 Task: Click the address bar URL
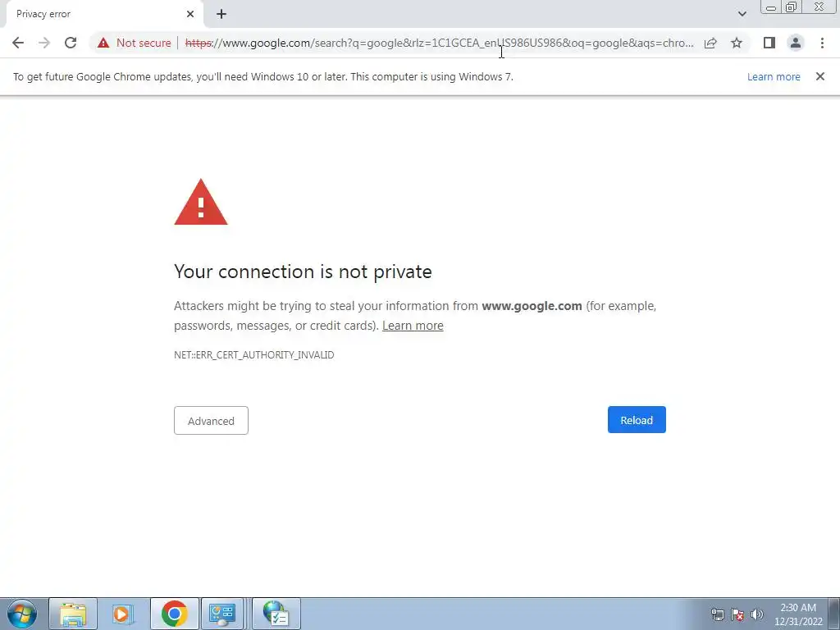[440, 43]
